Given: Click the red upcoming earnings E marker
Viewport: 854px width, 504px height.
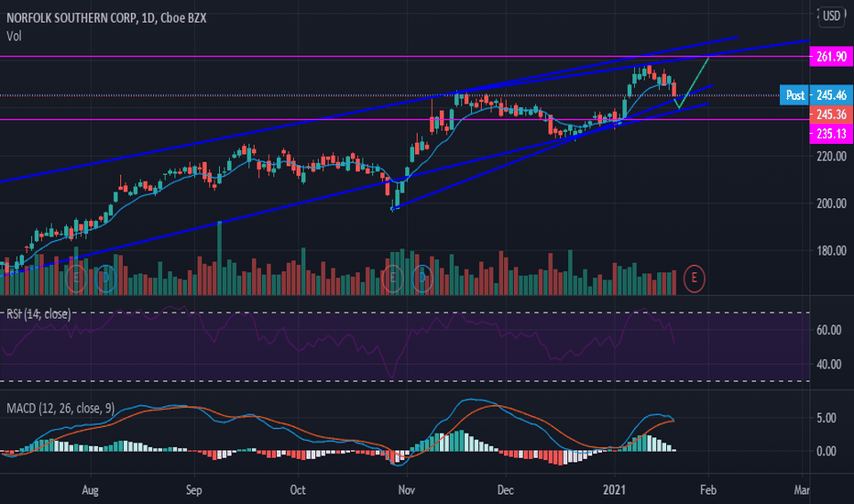Looking at the screenshot, I should [694, 279].
